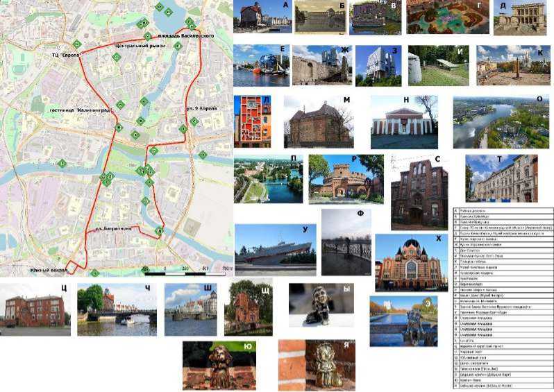Open old postcard photo Б
This screenshot has width=554, height=392.
click(320, 17)
